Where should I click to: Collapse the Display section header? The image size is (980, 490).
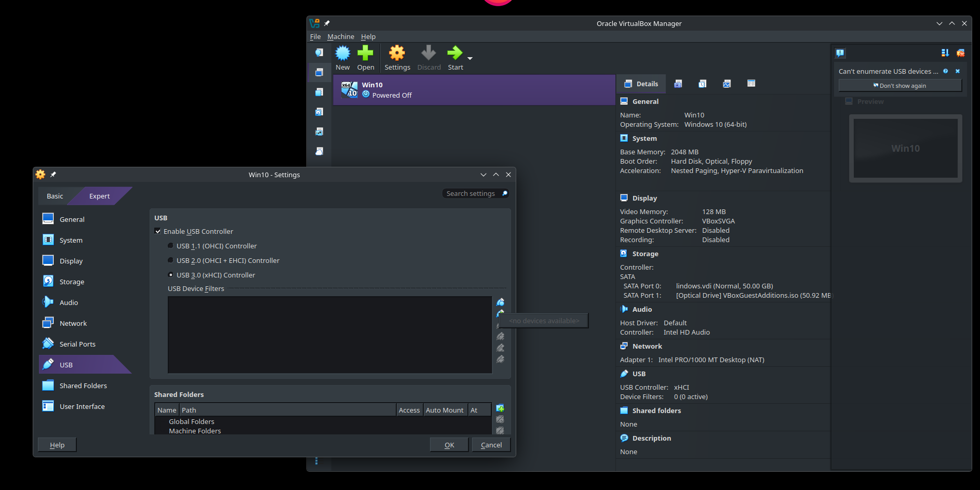(x=645, y=198)
